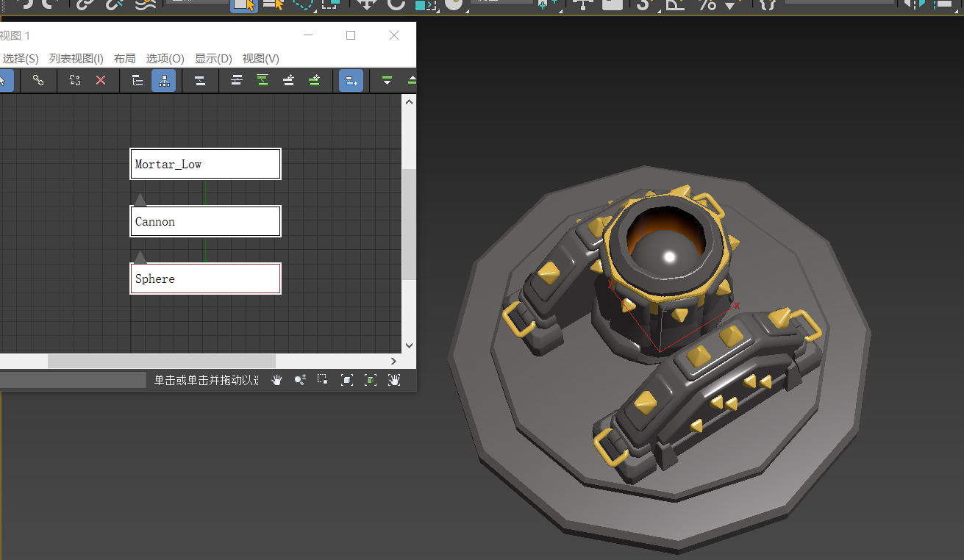Select the Sphere node

[x=205, y=279]
